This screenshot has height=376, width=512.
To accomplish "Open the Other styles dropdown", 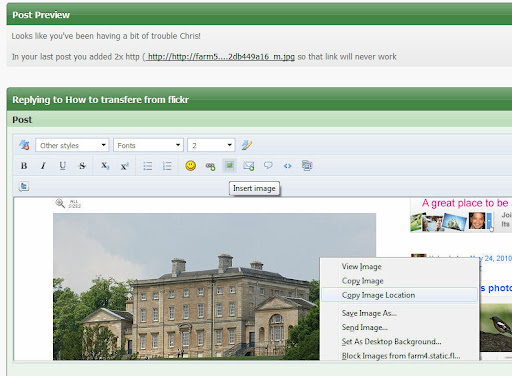I will click(72, 145).
